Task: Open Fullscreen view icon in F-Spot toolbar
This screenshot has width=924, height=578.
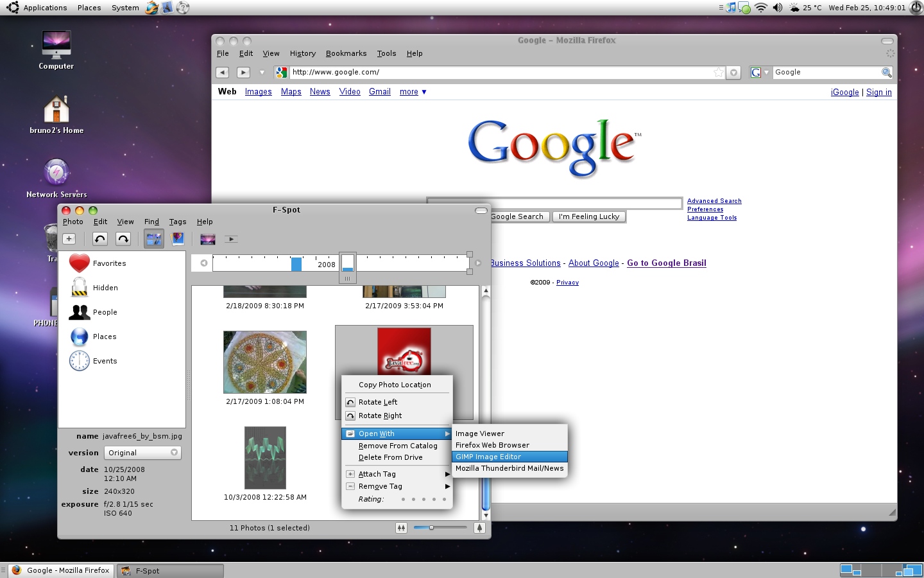Action: click(x=207, y=239)
